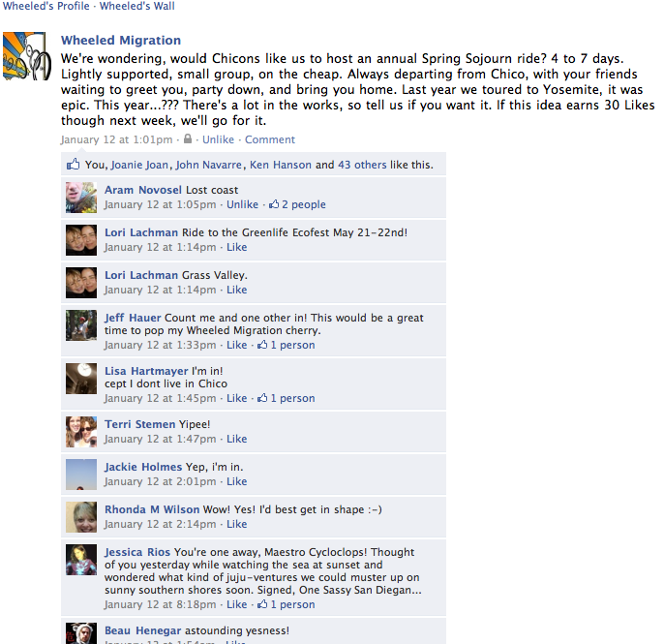Click Wheeled Migration's profile picture
664x644 pixels.
click(x=27, y=56)
